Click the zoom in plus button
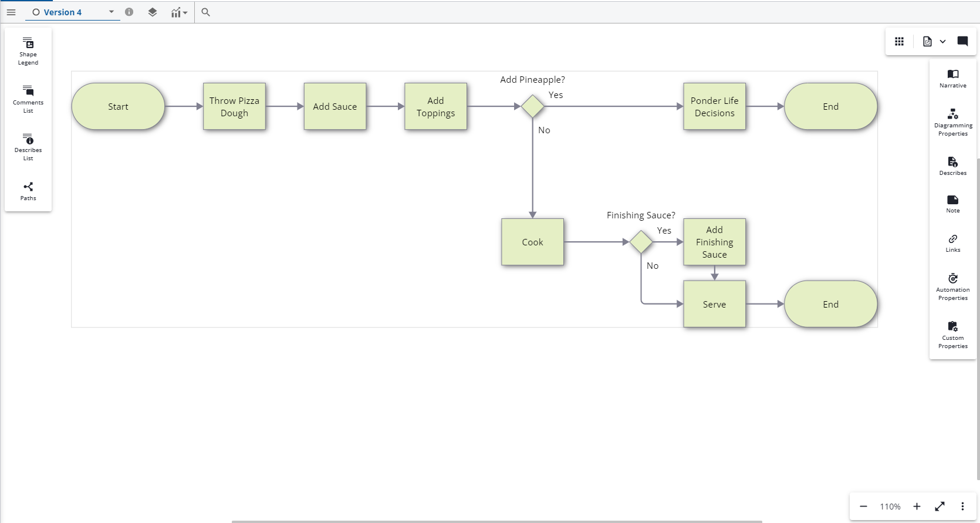Image resolution: width=980 pixels, height=523 pixels. pos(917,506)
